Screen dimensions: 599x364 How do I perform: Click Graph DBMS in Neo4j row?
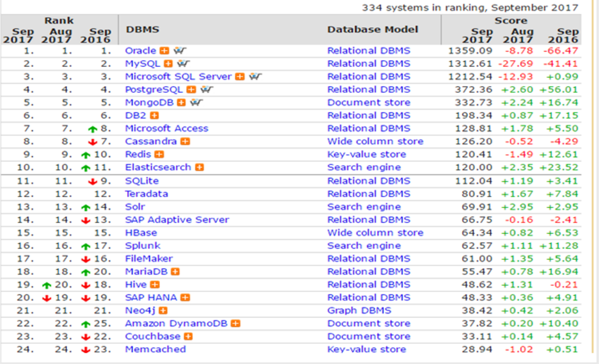point(359,310)
